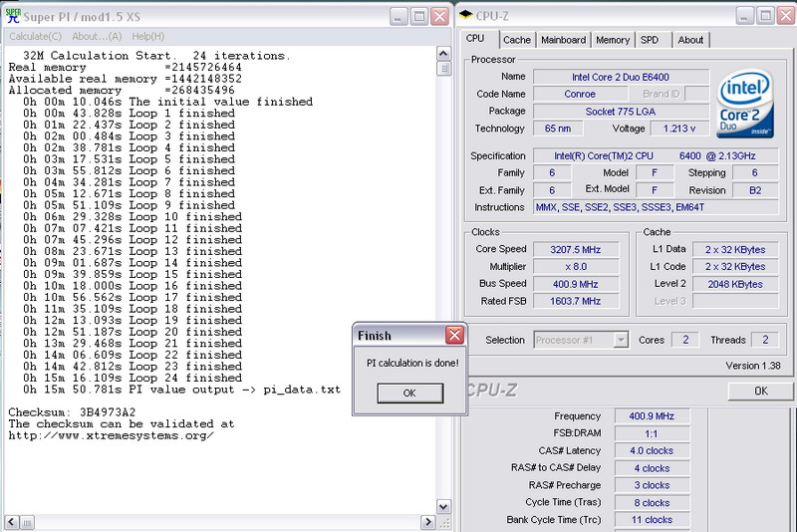The width and height of the screenshot is (797, 532).
Task: Switch to the Memory tab
Action: 613,40
